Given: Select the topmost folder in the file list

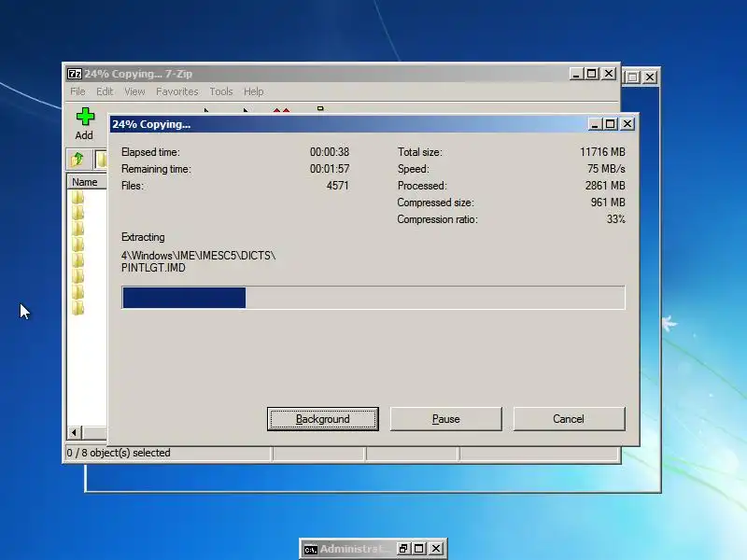Looking at the screenshot, I should pyautogui.click(x=78, y=197).
